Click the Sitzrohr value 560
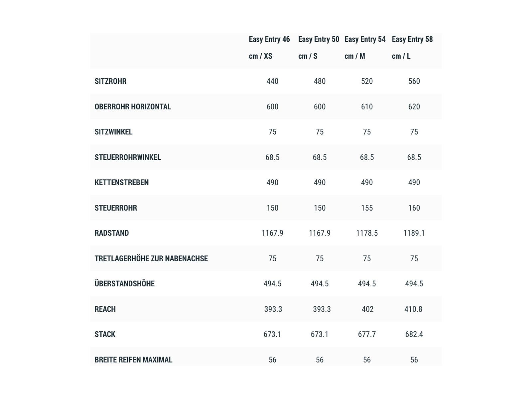The width and height of the screenshot is (532, 399). point(414,81)
